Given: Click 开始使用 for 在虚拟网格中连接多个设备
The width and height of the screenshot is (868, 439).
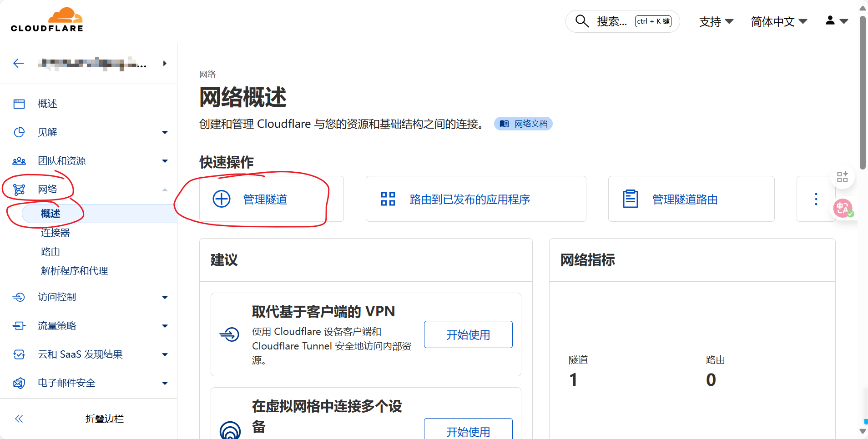Looking at the screenshot, I should click(468, 429).
